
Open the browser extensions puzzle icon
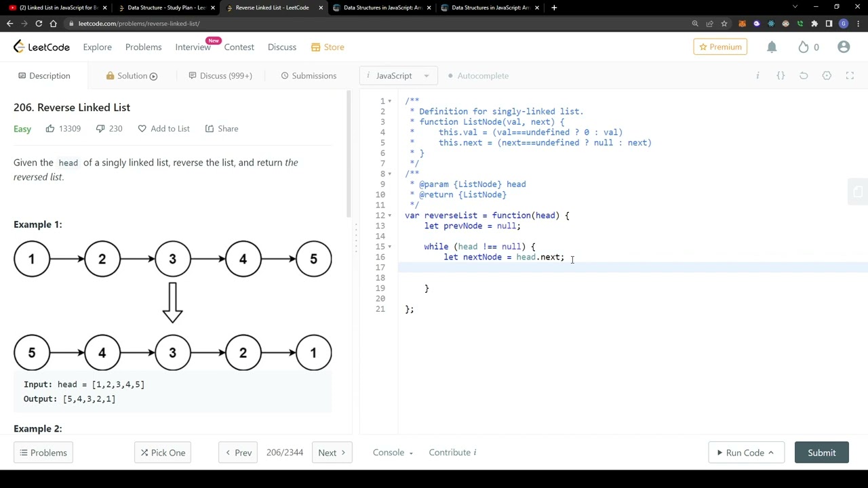coord(814,24)
